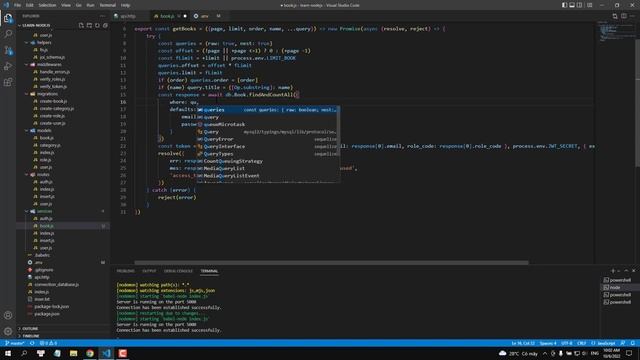Open Customize Layout in title bar
The width and height of the screenshot is (640, 360).
click(589, 5)
